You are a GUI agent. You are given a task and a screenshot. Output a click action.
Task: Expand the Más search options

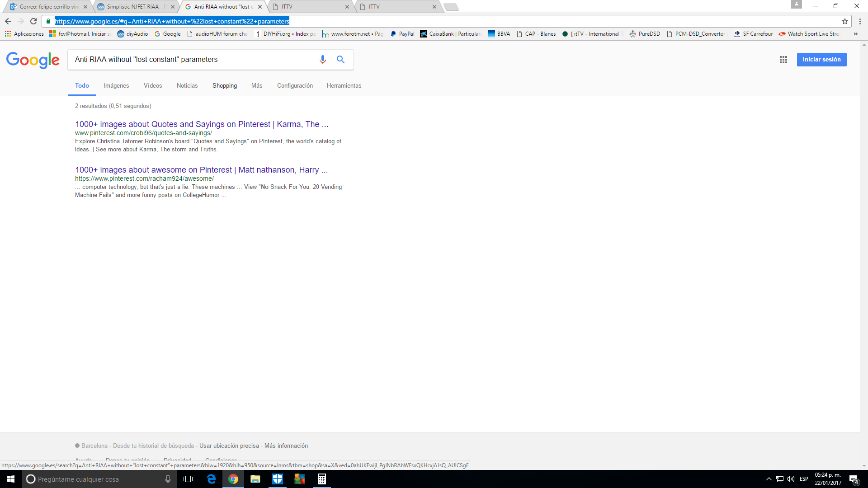click(257, 86)
